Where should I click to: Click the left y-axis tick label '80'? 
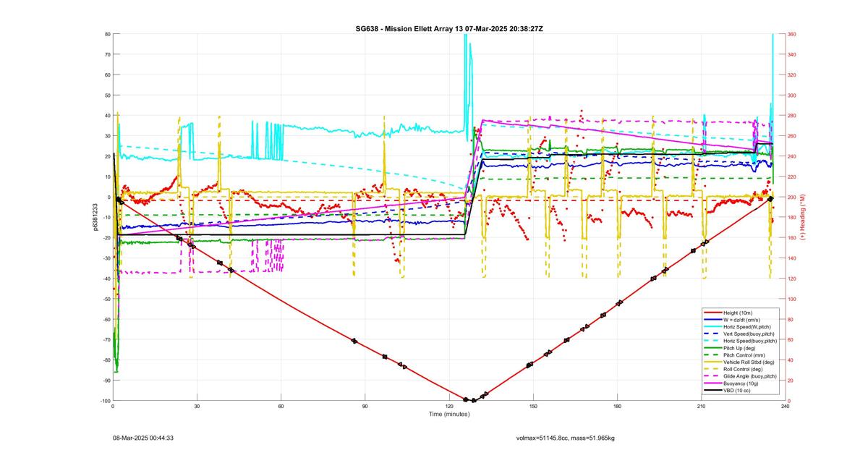107,34
